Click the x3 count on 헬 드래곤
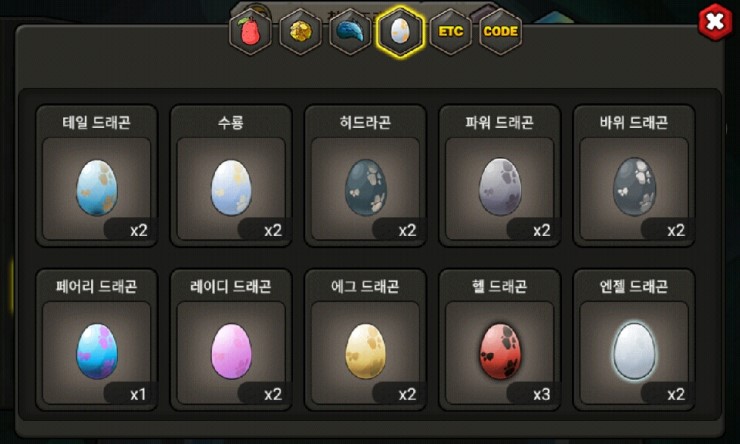740x444 pixels. click(541, 394)
